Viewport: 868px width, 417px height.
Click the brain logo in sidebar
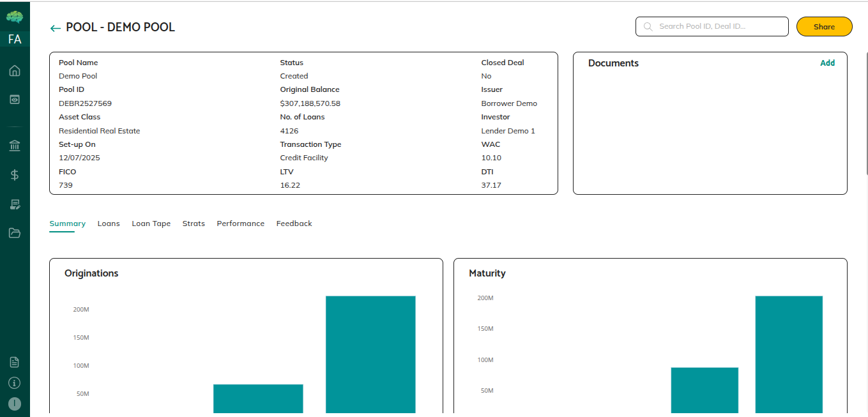pyautogui.click(x=15, y=17)
